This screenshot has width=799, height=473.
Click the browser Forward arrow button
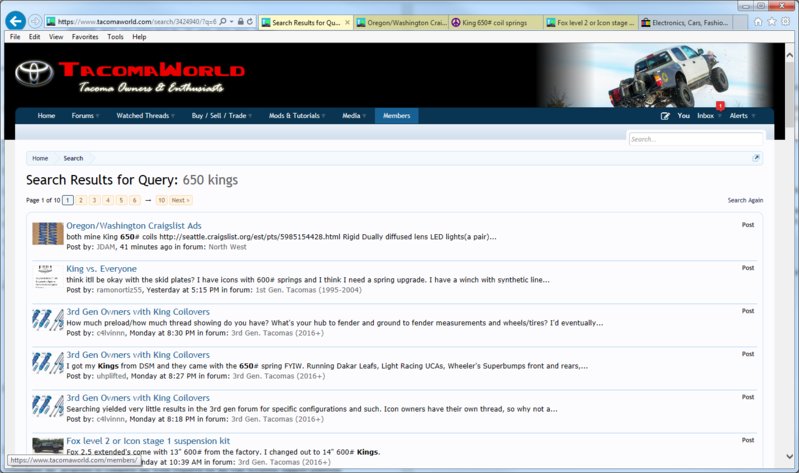(35, 21)
